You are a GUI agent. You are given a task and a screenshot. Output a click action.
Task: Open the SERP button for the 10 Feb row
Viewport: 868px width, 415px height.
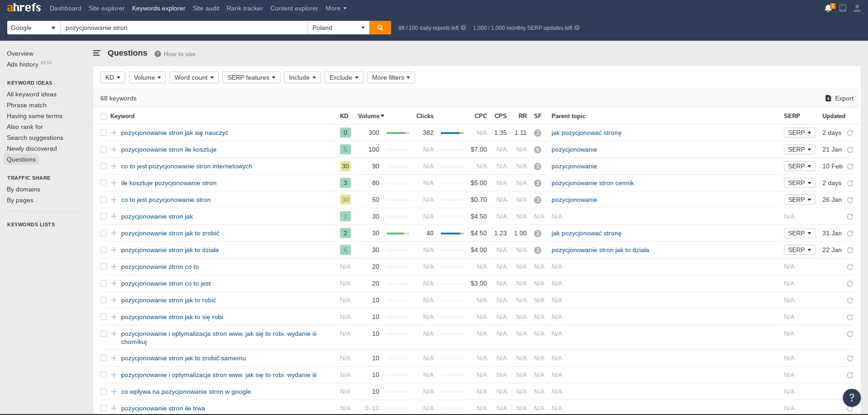point(799,166)
